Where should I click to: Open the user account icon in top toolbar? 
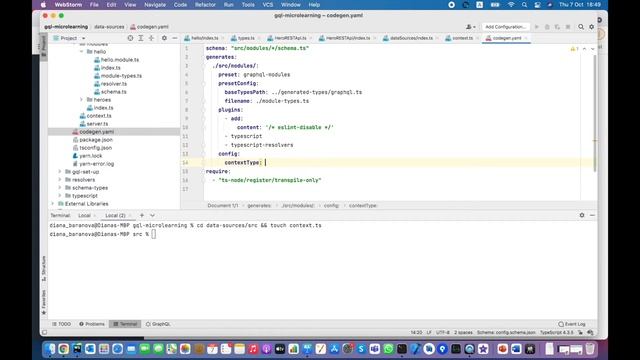[x=471, y=27]
